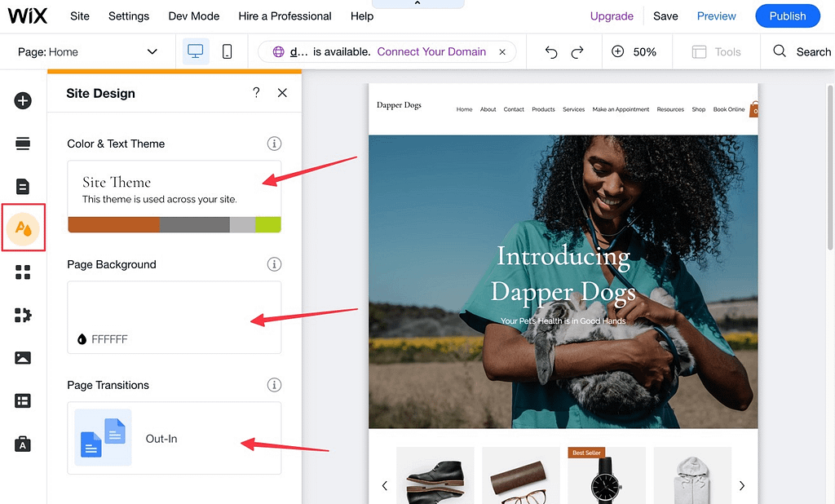Click the Upgrade link
The width and height of the screenshot is (835, 504).
[612, 16]
